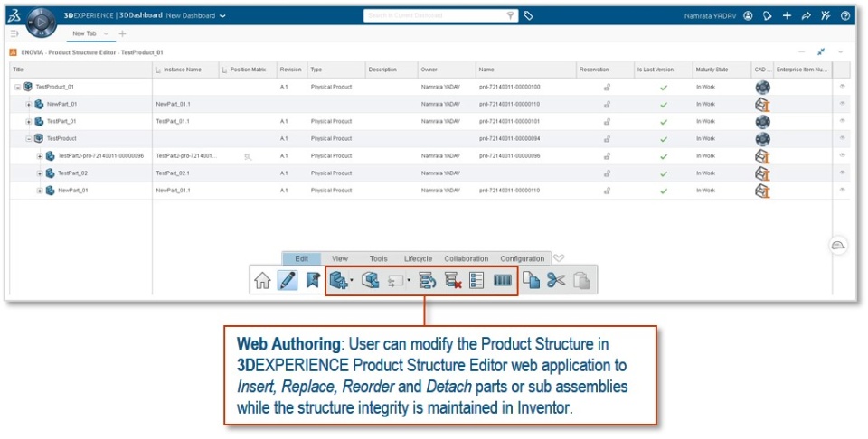Click the Detach icon with the red X
This screenshot has height=439, width=868.
453,280
